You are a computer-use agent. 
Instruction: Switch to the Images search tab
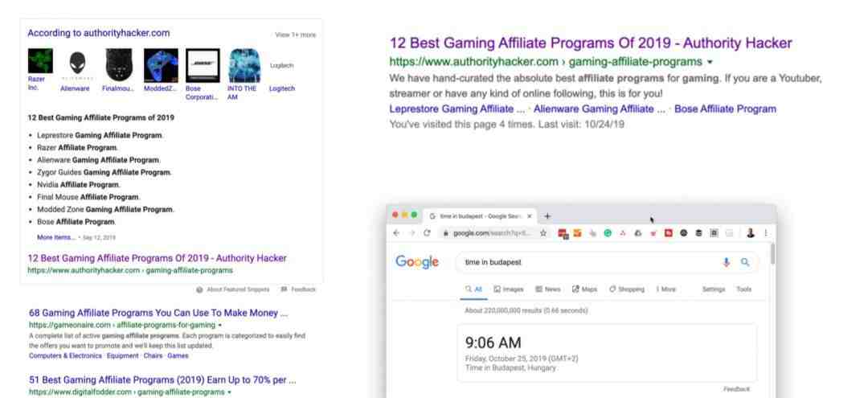pos(509,289)
